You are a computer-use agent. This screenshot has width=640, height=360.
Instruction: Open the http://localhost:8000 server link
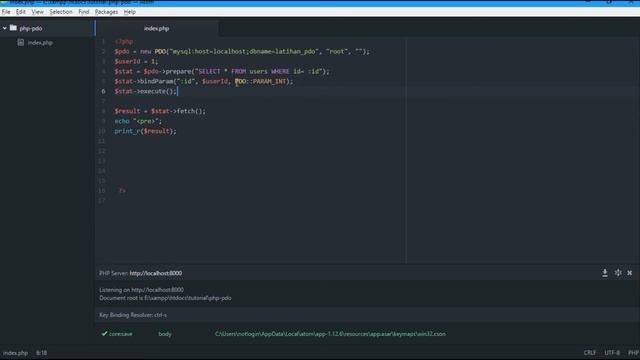click(x=156, y=273)
